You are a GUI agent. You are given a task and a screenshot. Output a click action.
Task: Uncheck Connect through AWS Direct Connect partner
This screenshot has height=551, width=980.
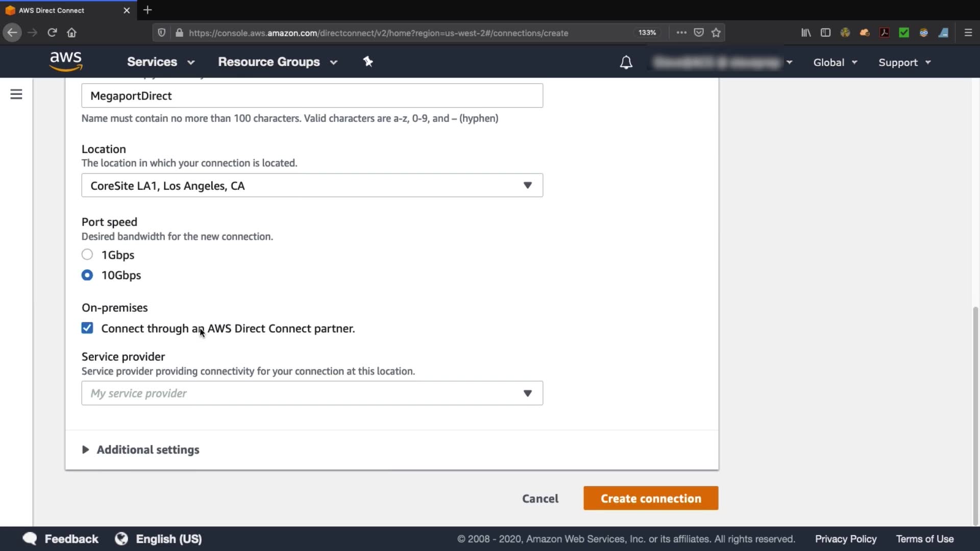(87, 328)
